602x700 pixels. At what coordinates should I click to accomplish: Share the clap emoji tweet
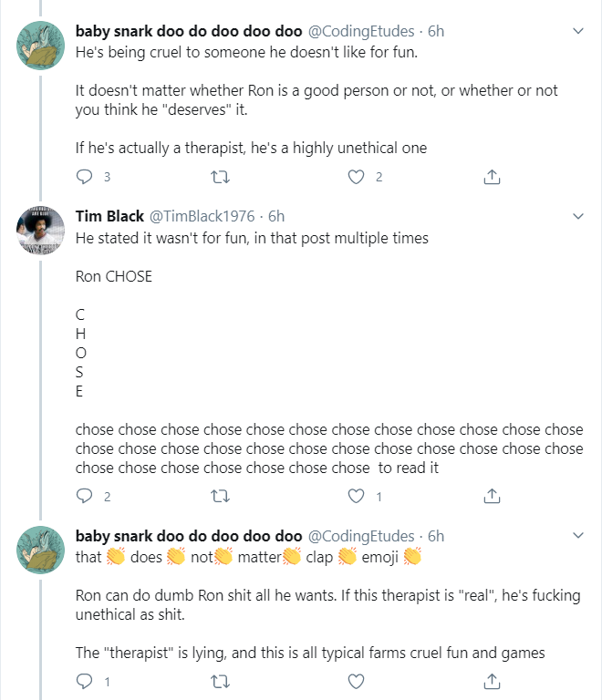pyautogui.click(x=492, y=681)
